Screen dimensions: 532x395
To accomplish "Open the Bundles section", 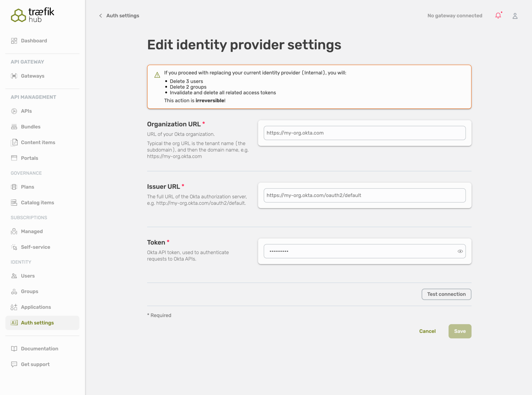I will (42, 127).
